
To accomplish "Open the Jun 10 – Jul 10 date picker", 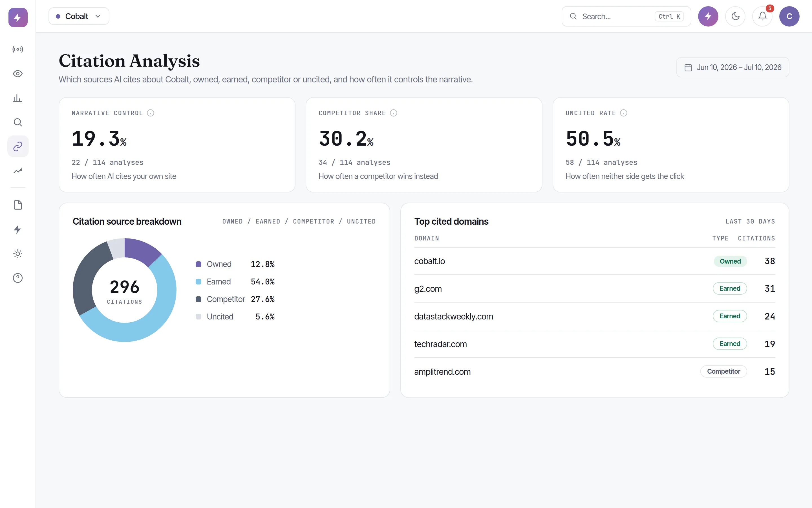I will point(732,67).
